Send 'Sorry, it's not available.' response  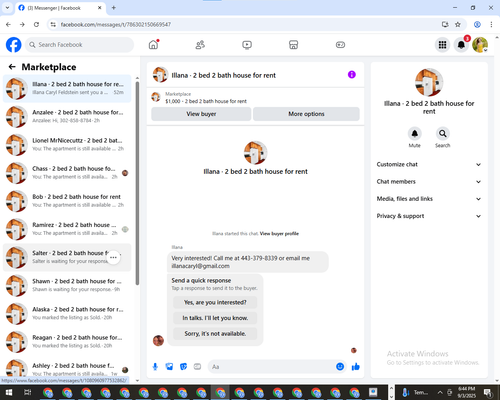click(215, 334)
